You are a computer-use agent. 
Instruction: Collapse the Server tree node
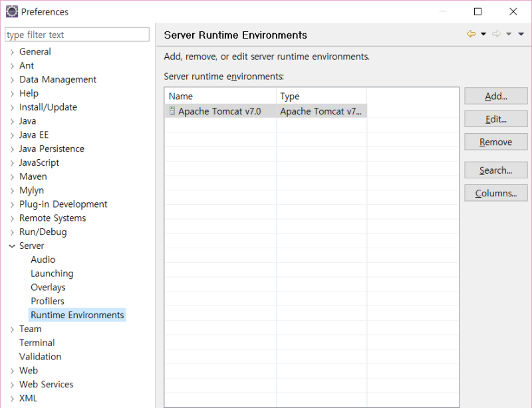click(x=12, y=246)
